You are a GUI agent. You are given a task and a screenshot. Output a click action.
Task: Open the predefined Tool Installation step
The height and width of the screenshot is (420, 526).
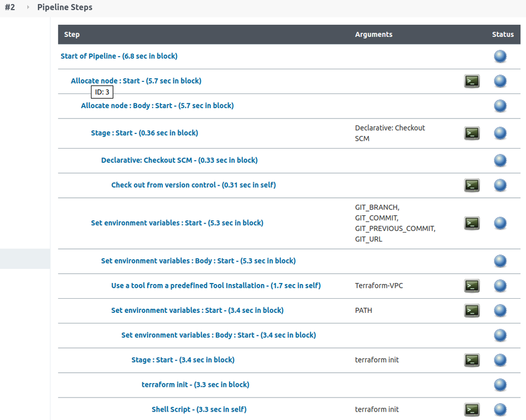[215, 286]
